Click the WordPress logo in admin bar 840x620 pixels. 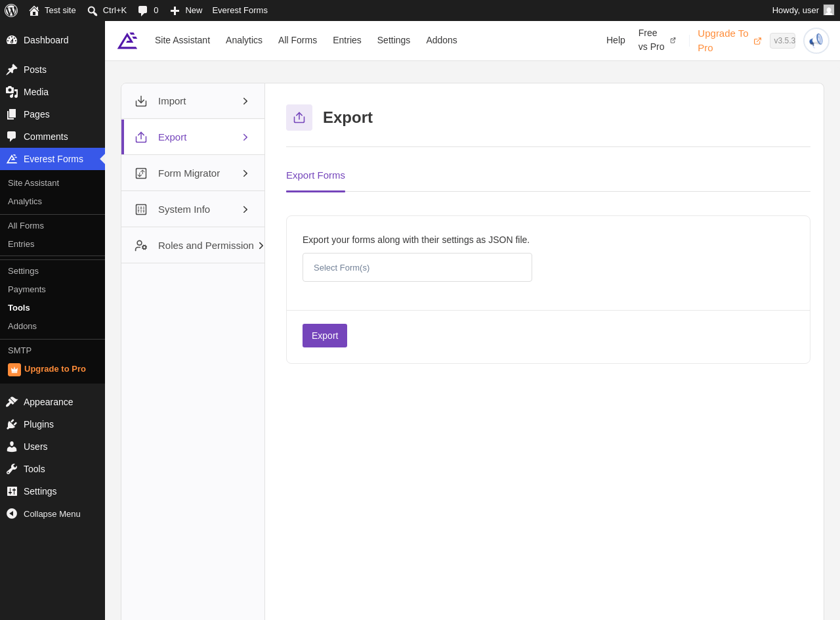[11, 11]
